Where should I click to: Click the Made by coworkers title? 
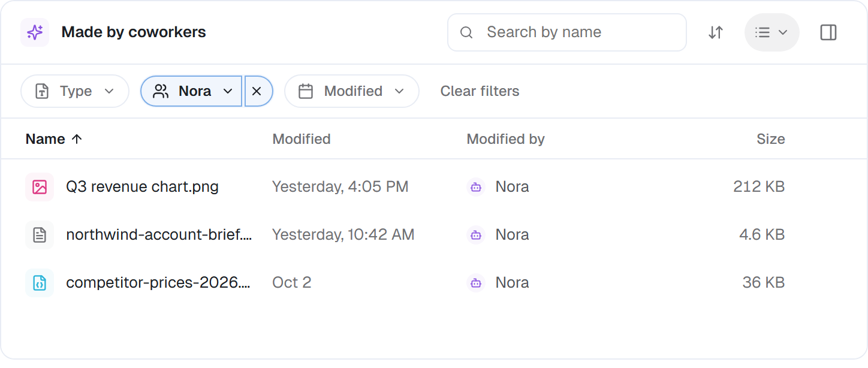pos(134,32)
